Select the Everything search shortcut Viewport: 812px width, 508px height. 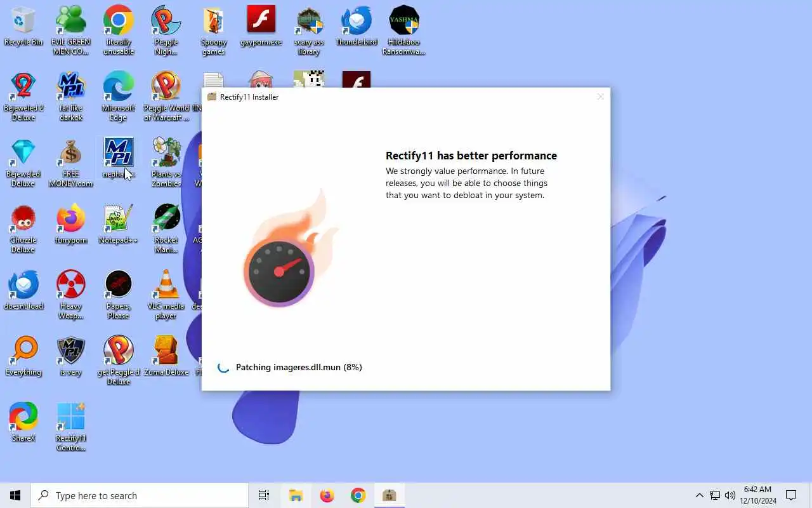[x=23, y=356]
